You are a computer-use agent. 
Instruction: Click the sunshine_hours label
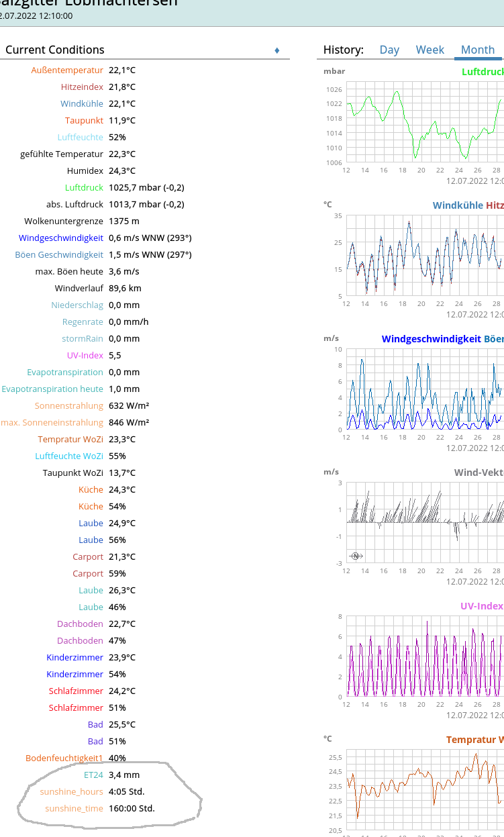[72, 791]
